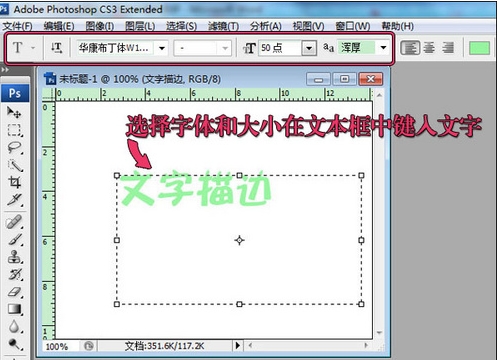Set center text alignment

click(429, 48)
